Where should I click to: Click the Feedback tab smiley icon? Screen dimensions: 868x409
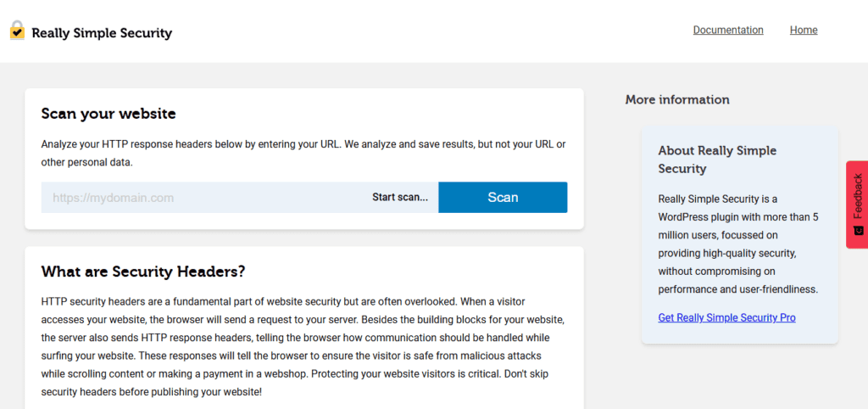click(859, 230)
